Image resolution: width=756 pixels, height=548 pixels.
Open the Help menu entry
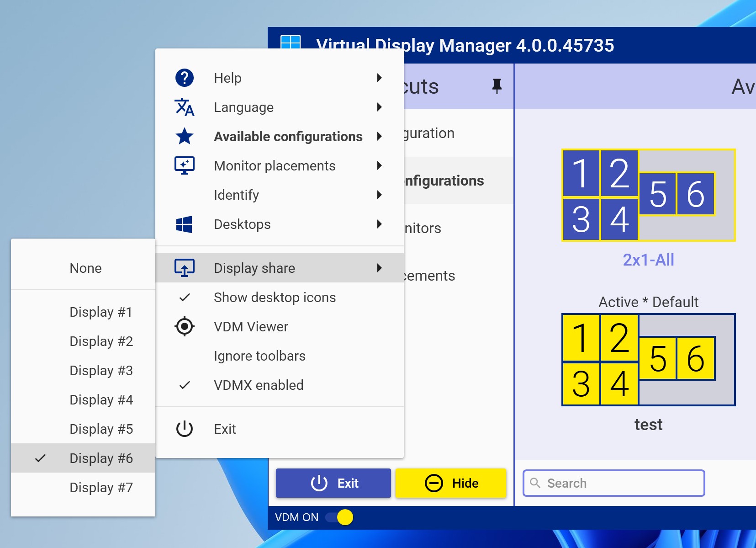point(280,78)
